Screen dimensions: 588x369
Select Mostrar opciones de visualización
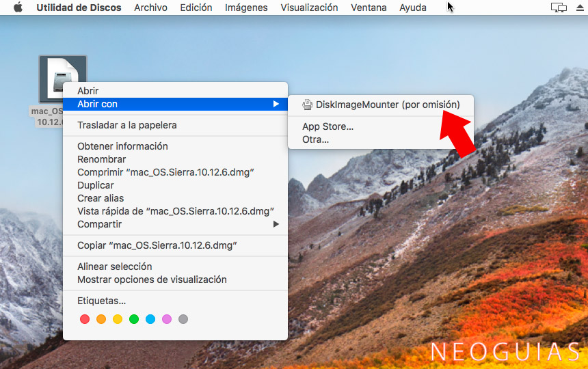pyautogui.click(x=152, y=279)
